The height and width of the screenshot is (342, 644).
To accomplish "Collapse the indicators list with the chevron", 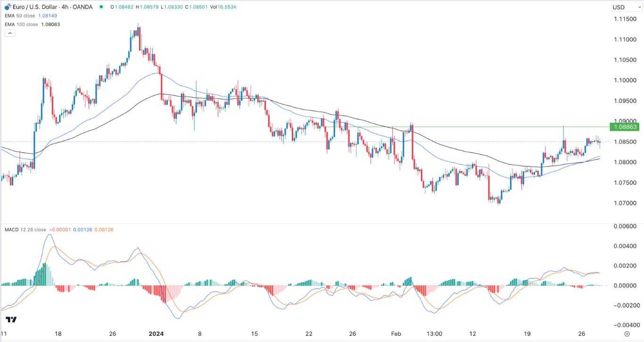I will point(9,33).
